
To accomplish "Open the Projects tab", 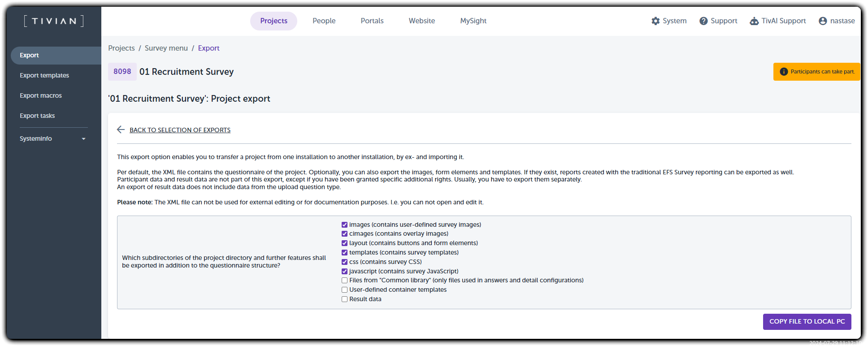I will (x=273, y=21).
